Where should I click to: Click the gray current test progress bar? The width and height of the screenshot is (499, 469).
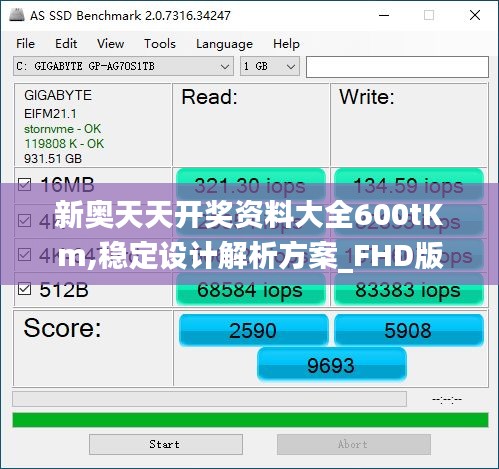209,399
